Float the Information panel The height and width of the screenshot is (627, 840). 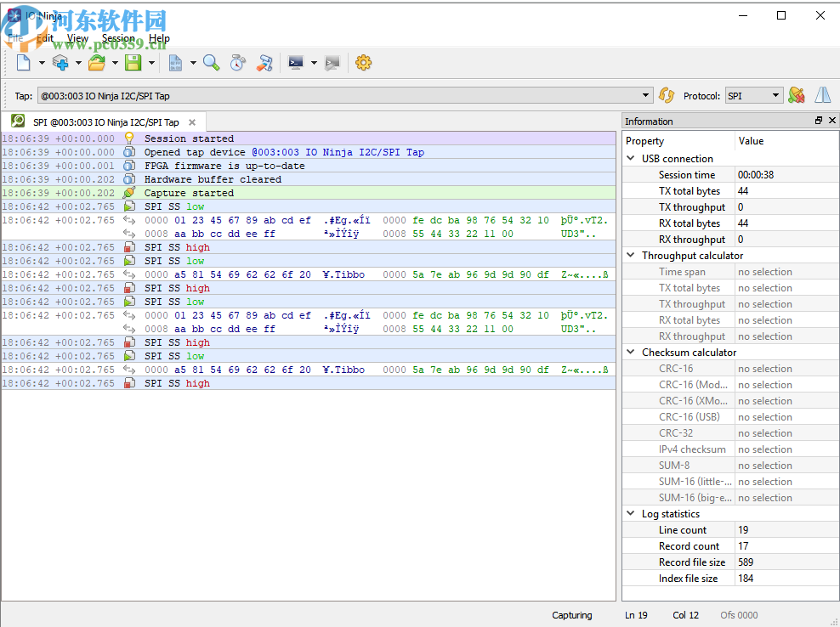[x=819, y=121]
